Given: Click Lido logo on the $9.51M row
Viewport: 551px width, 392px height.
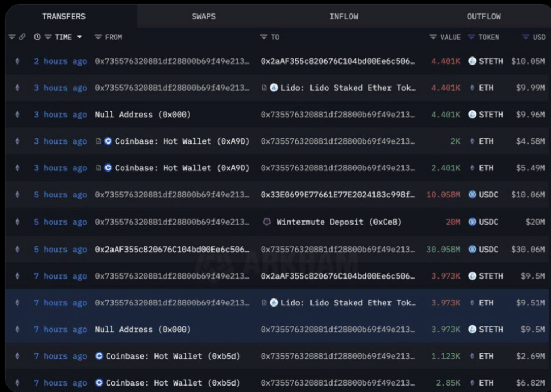Looking at the screenshot, I should [x=274, y=302].
